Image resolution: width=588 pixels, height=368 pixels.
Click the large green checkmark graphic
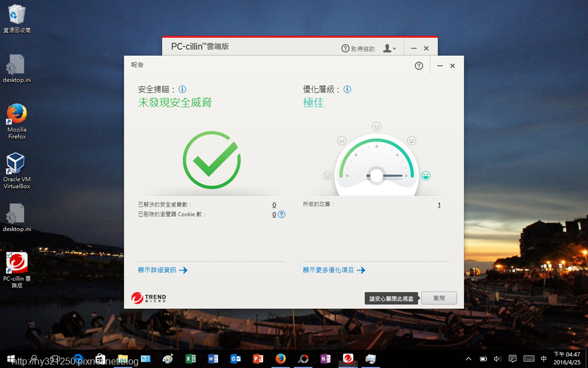(212, 160)
